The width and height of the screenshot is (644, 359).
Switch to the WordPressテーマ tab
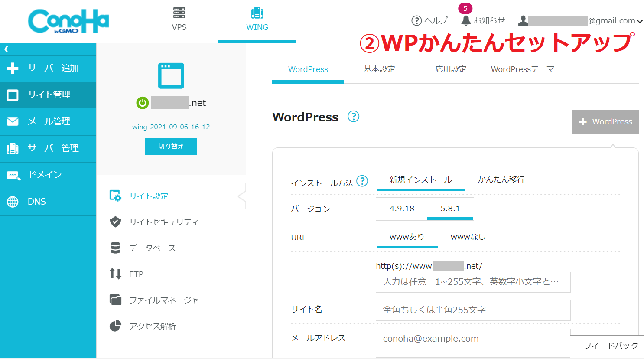pyautogui.click(x=522, y=69)
